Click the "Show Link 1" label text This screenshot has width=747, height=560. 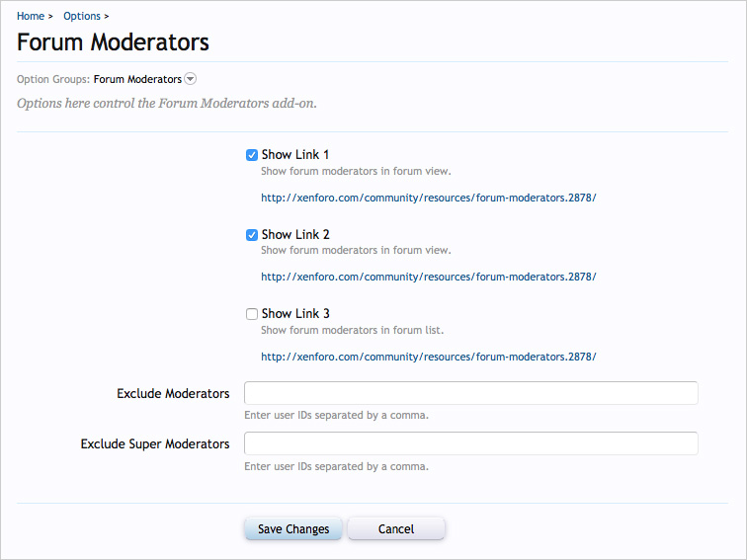click(295, 155)
